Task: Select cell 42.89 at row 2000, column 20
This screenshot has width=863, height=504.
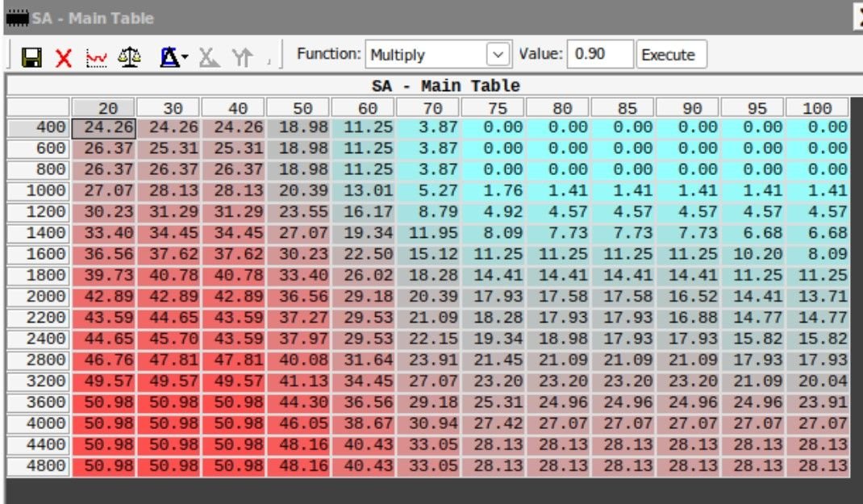Action: 103,297
